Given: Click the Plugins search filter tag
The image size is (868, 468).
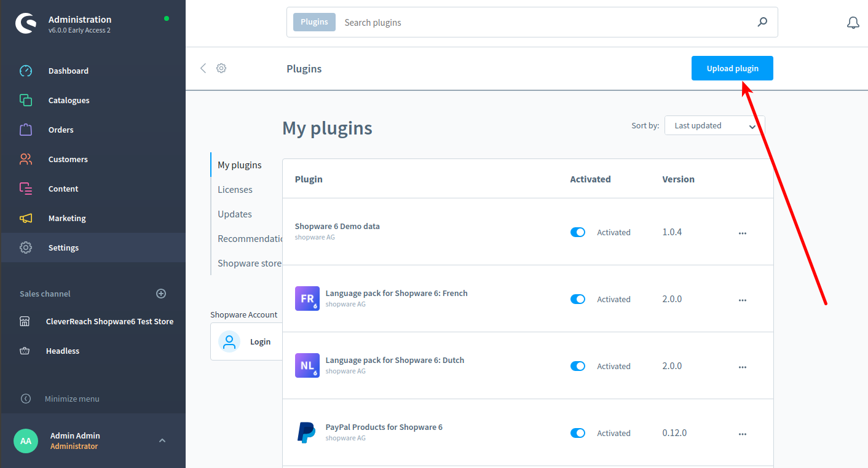Looking at the screenshot, I should [314, 22].
